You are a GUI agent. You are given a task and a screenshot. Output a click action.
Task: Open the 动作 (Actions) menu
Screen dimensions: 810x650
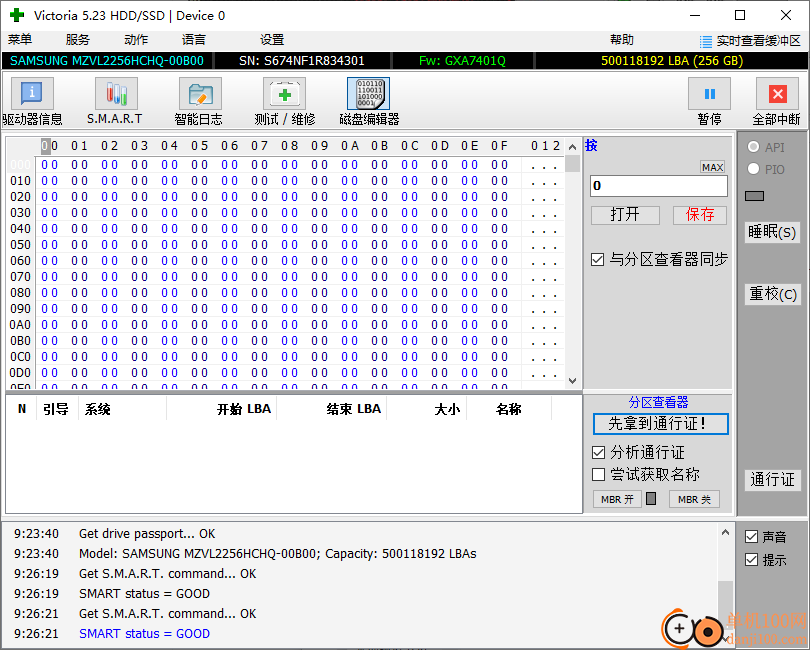pos(136,40)
